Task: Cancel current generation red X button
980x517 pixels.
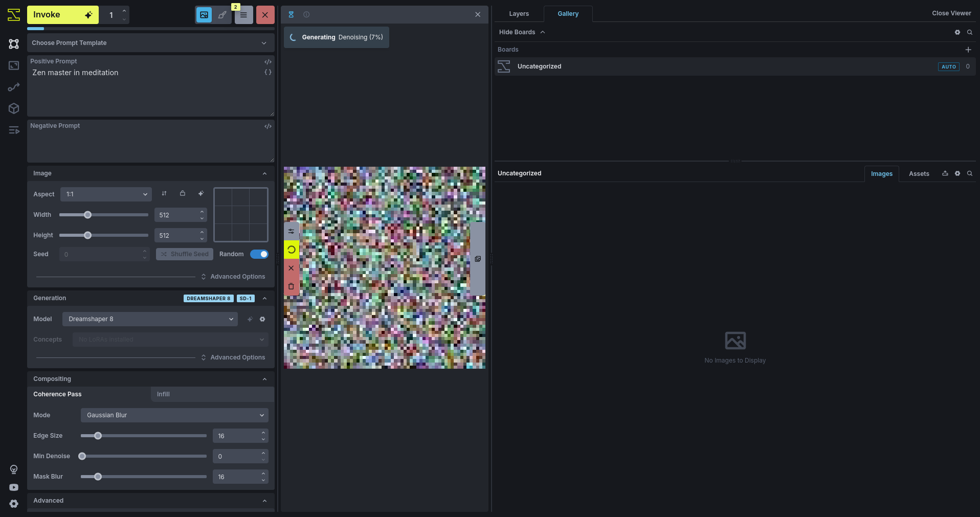Action: tap(265, 15)
